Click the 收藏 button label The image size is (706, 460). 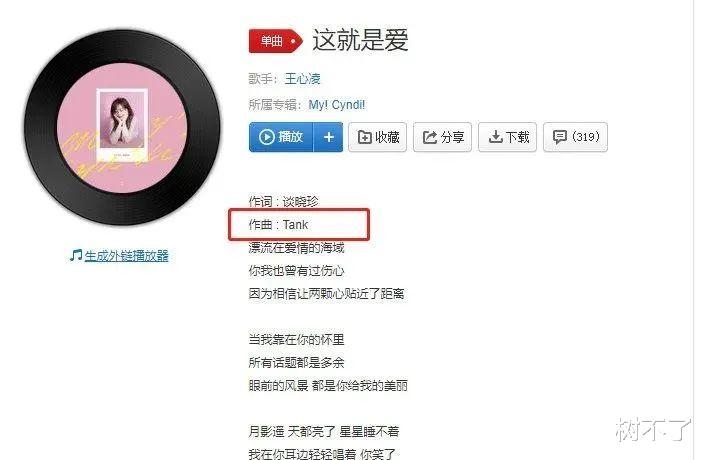tap(387, 137)
